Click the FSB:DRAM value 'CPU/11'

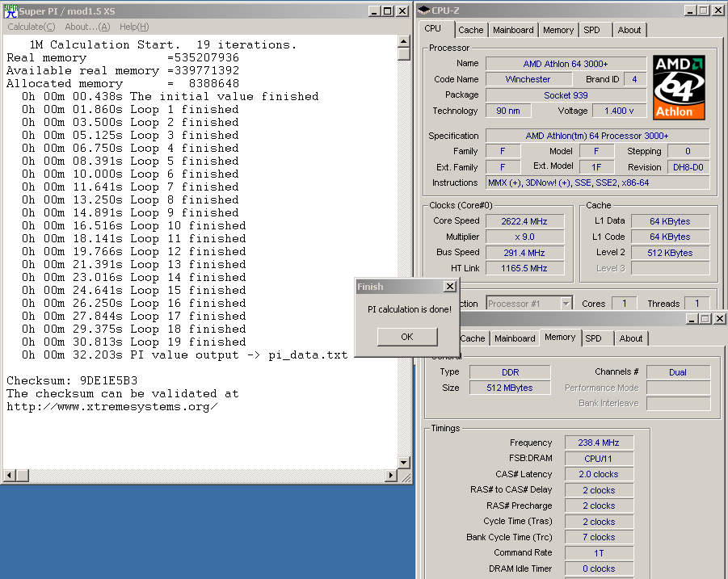coord(599,459)
